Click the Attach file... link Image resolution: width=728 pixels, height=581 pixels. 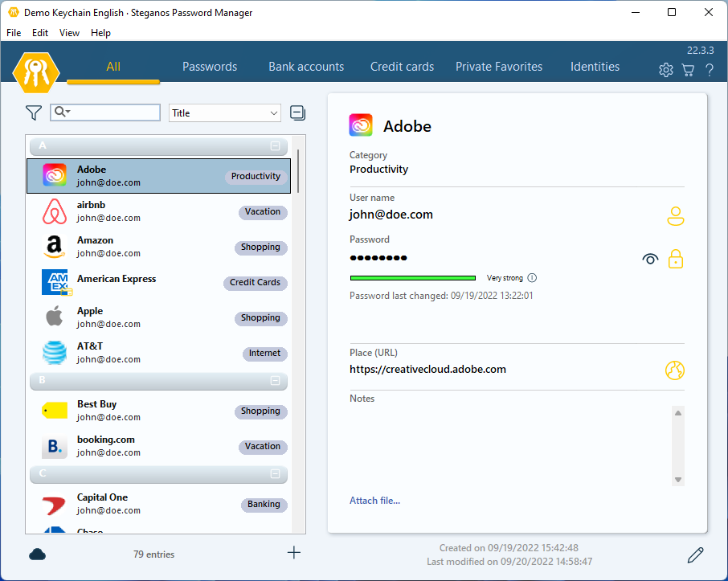[x=374, y=500]
